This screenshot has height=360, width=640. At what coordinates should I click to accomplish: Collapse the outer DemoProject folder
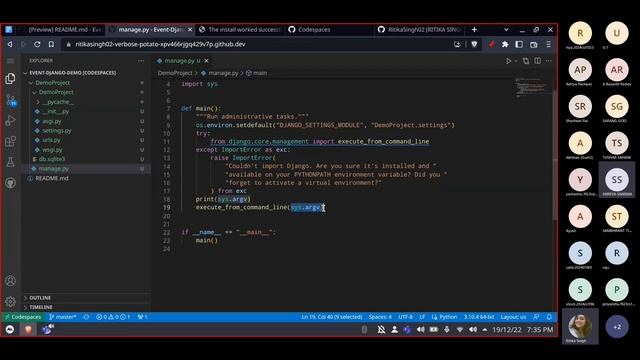(x=53, y=82)
